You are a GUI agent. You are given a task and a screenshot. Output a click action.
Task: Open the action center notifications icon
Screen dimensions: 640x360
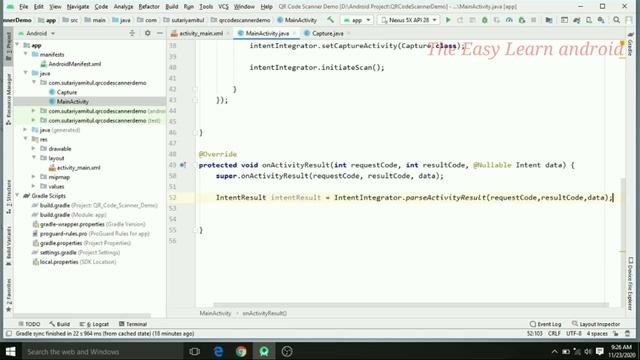[600, 351]
